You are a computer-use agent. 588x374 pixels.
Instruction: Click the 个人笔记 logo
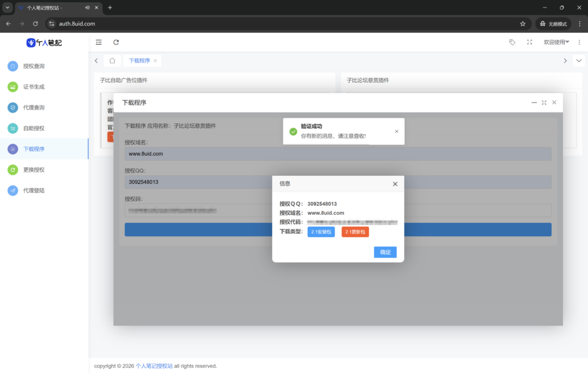44,43
